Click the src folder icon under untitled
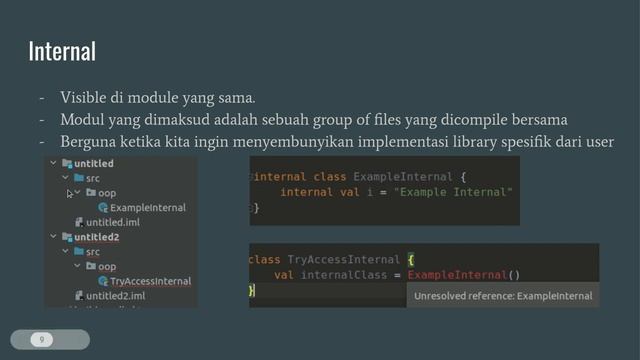Image resolution: width=640 pixels, height=360 pixels. (79, 178)
